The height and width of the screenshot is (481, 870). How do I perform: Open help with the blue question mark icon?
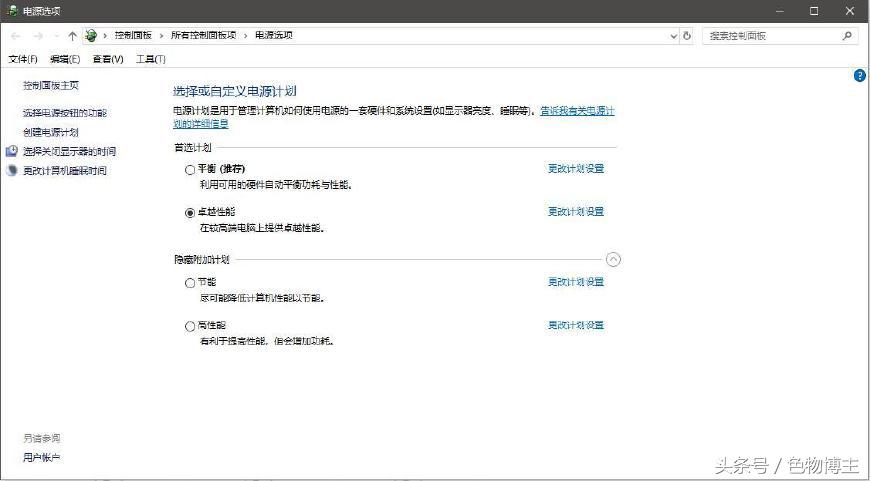[x=859, y=76]
